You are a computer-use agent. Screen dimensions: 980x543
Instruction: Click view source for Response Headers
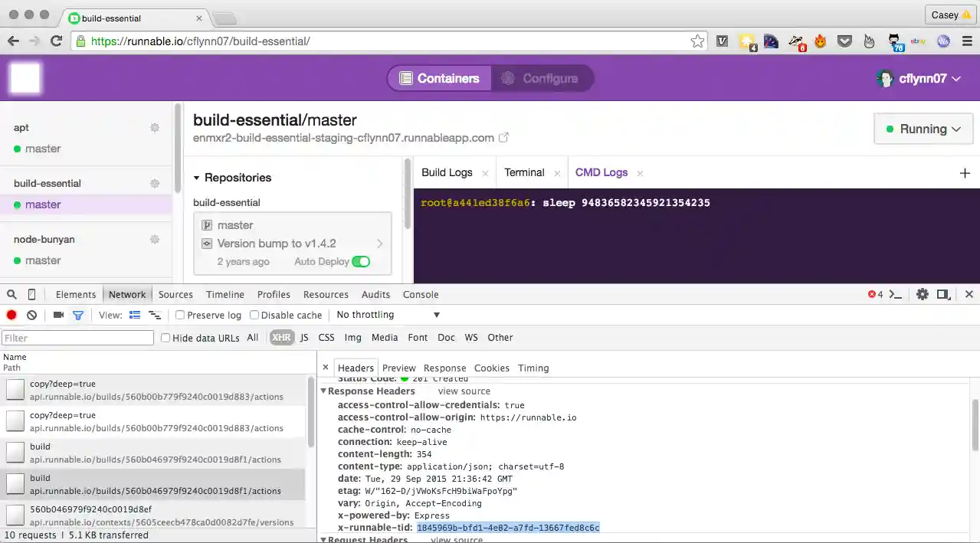(464, 391)
